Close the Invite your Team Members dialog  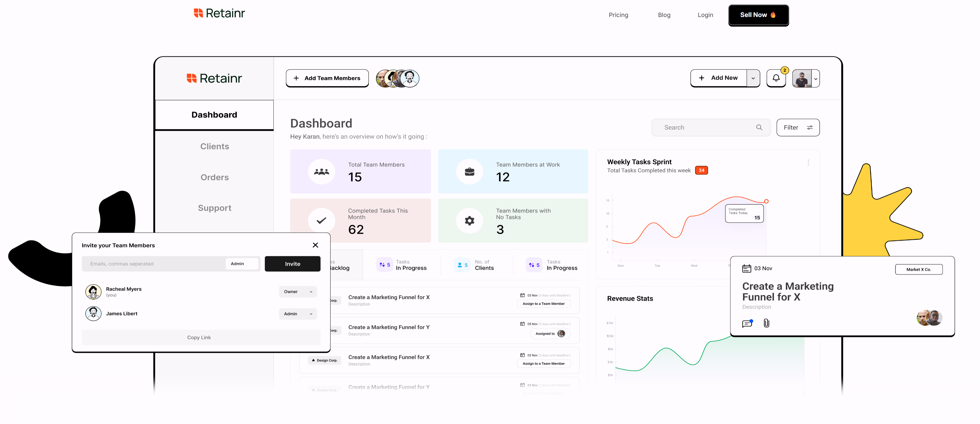(x=315, y=245)
